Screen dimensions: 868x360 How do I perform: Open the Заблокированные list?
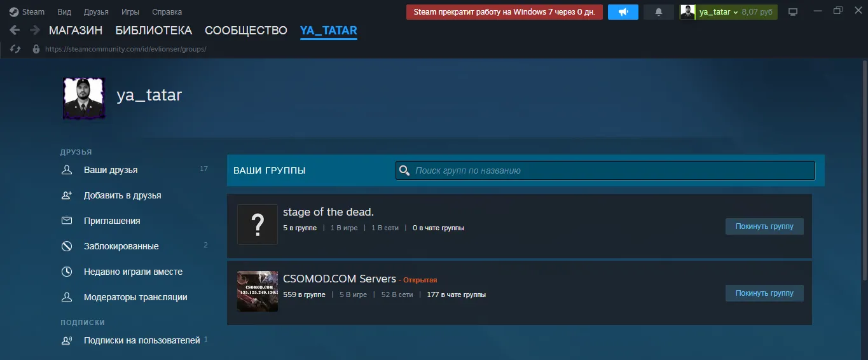pos(121,246)
